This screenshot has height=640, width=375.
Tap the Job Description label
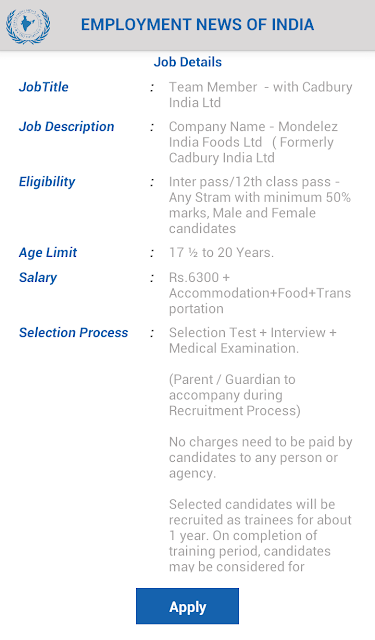pos(67,127)
